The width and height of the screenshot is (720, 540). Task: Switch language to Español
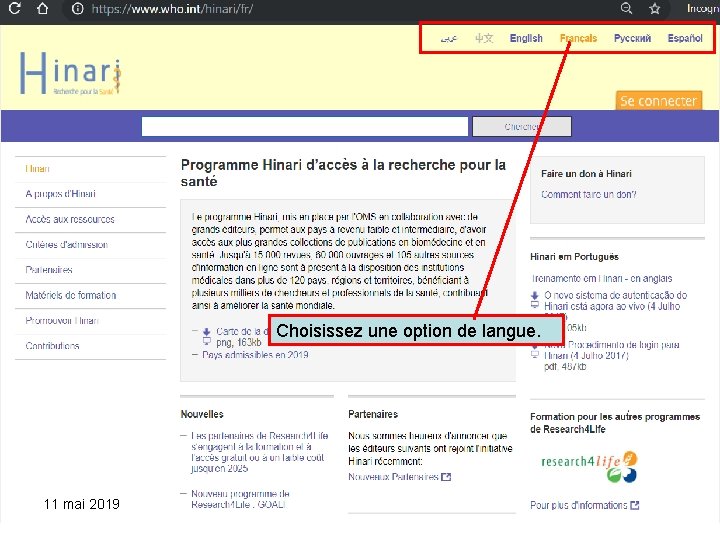685,38
